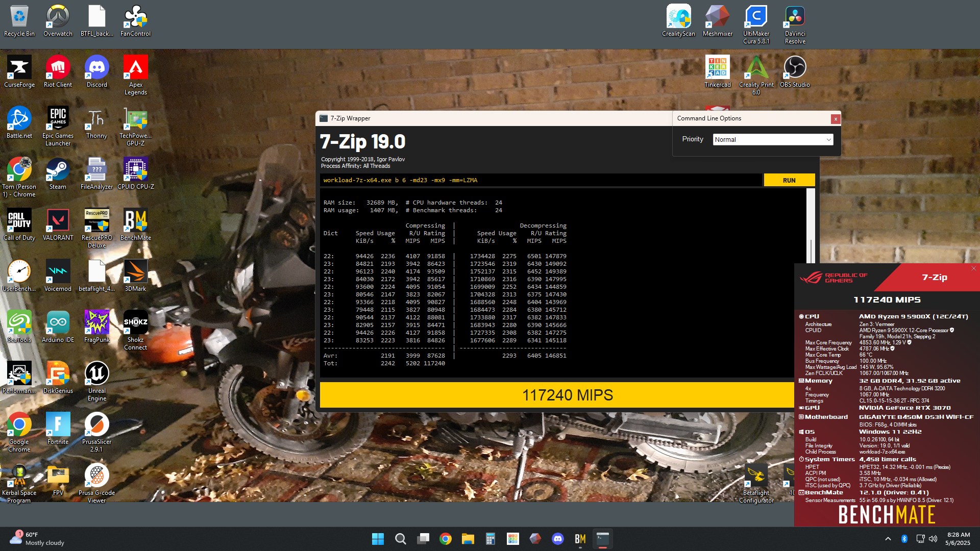Open the CrealityScan desktop shortcut

[x=678, y=21]
